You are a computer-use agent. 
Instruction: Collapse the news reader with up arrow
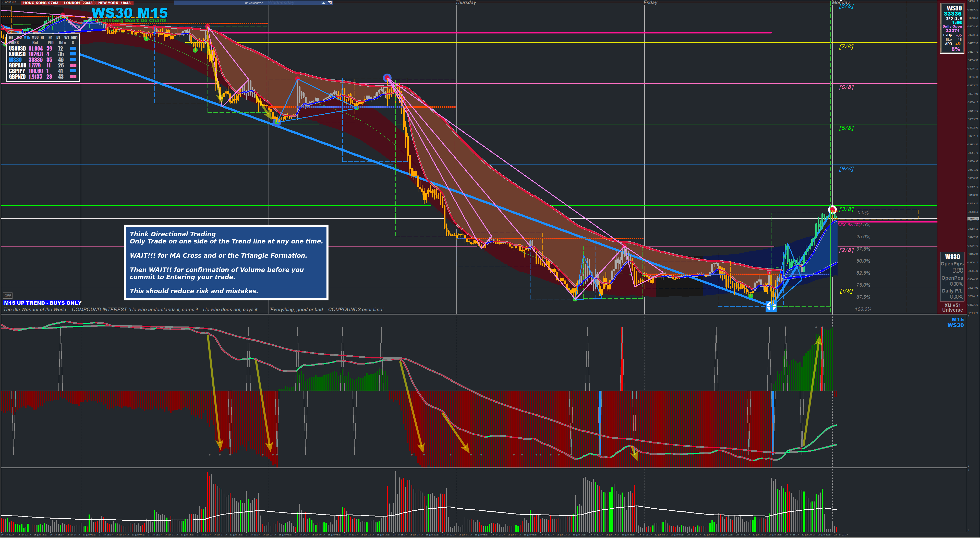[x=323, y=3]
